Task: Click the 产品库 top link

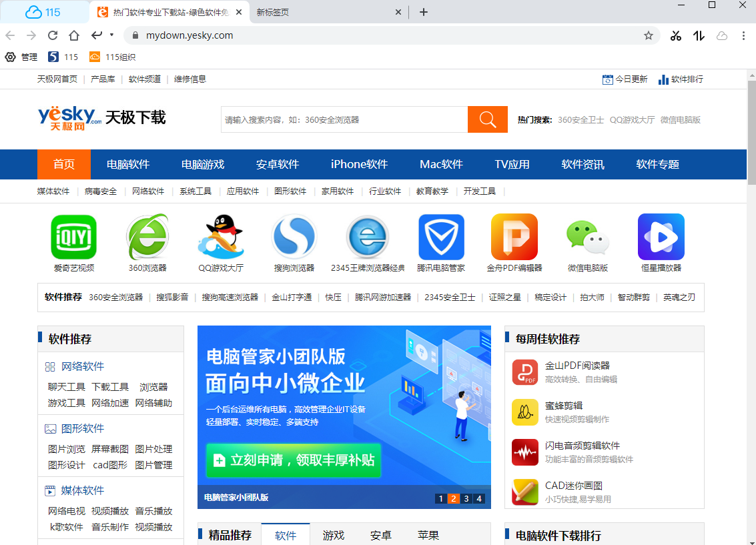Action: pos(103,79)
